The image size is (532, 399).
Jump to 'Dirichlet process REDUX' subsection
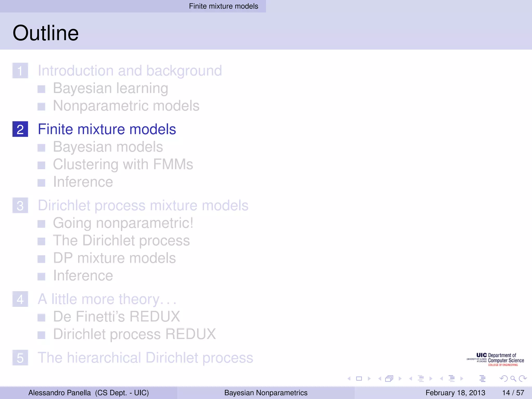pyautogui.click(x=135, y=334)
